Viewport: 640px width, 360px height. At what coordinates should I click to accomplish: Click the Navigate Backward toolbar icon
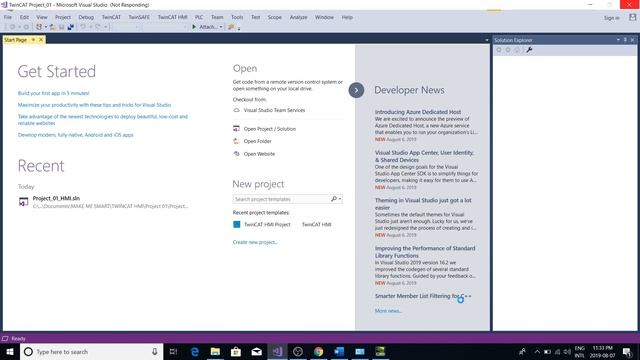[x=12, y=27]
